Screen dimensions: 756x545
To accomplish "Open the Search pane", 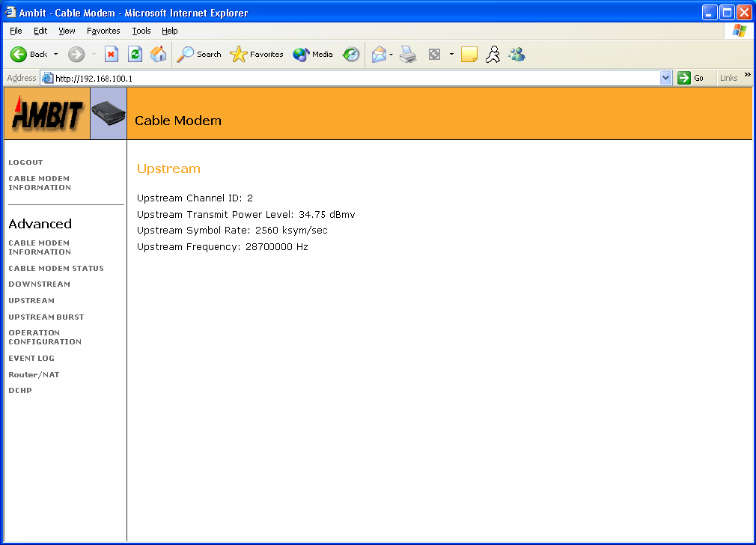I will pos(198,55).
